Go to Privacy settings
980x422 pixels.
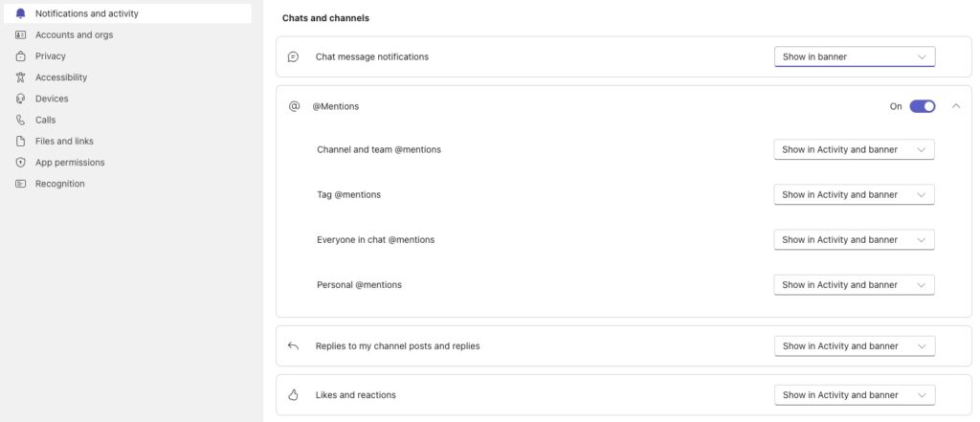(x=51, y=56)
